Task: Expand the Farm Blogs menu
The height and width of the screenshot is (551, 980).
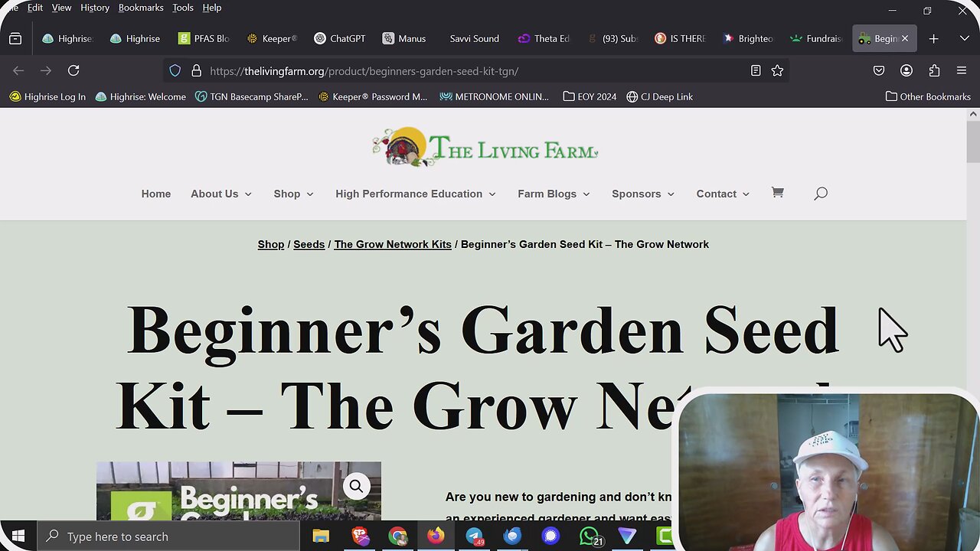Action: tap(554, 194)
